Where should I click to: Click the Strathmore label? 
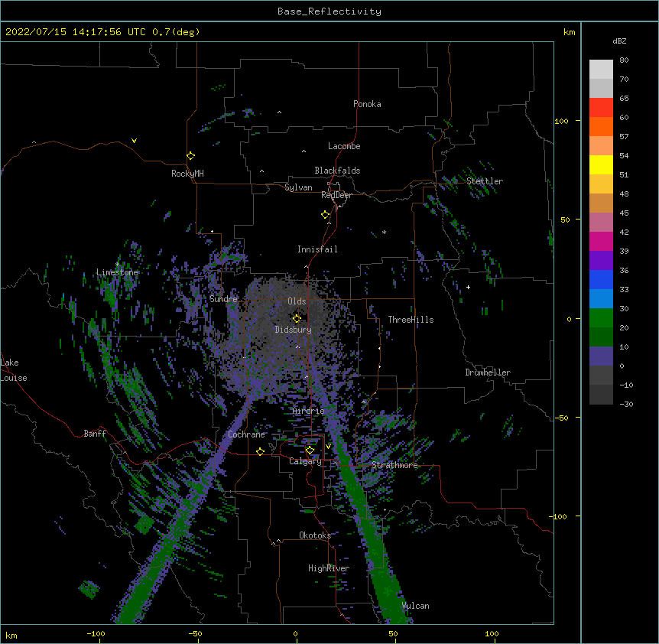click(x=394, y=465)
